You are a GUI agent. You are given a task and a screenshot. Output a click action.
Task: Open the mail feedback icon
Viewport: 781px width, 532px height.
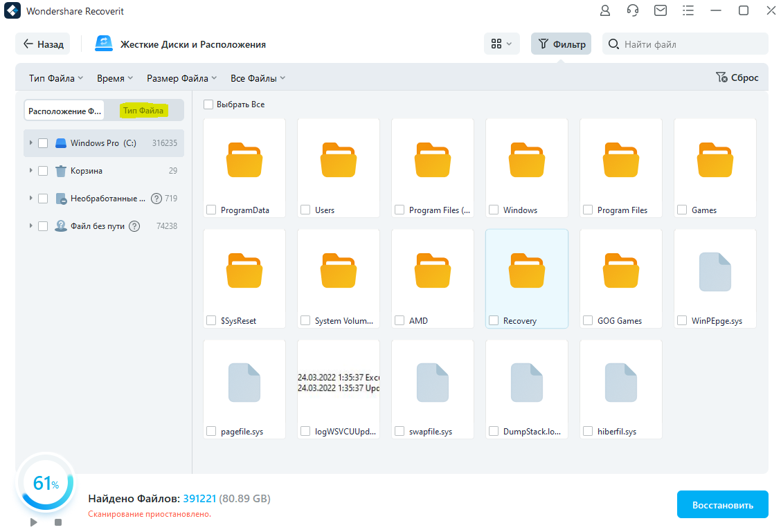[x=661, y=10]
